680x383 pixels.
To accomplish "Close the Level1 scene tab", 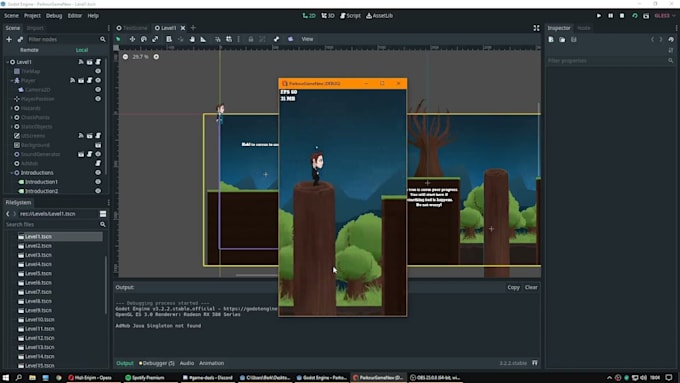I will pyautogui.click(x=183, y=28).
